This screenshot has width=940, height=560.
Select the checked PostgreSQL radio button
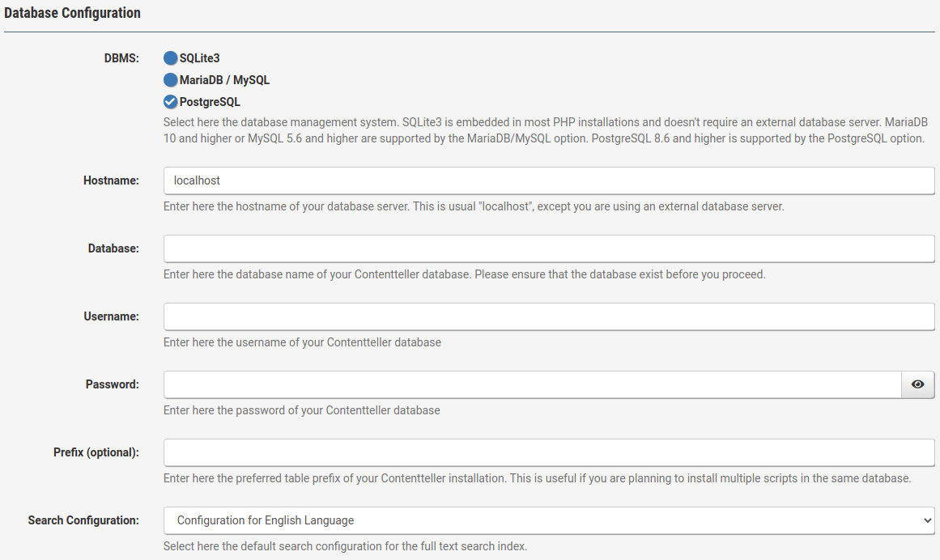(x=170, y=102)
